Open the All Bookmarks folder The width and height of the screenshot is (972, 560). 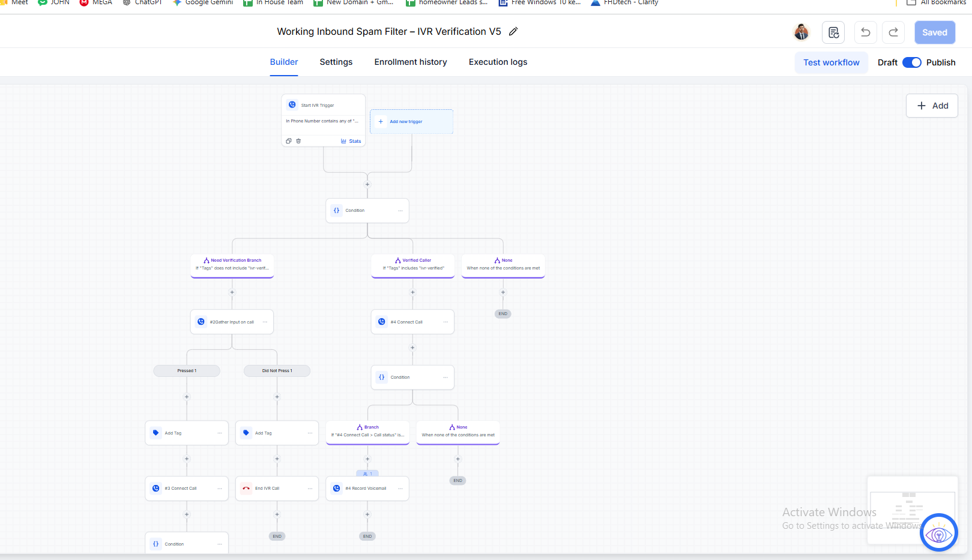coord(936,3)
